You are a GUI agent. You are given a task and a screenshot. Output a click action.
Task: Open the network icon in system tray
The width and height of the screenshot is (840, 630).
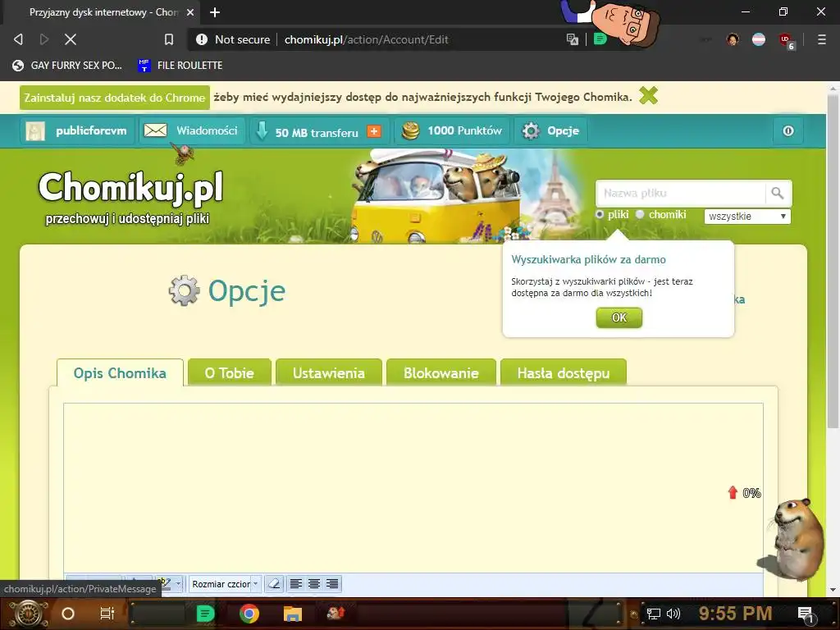click(654, 614)
